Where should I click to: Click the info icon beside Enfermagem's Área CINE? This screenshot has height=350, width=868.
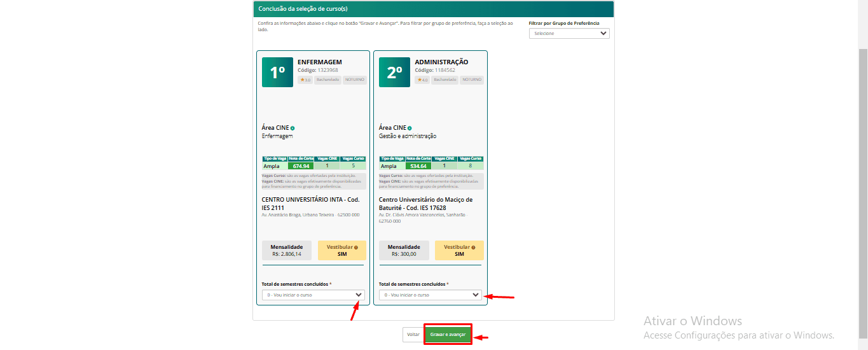[293, 128]
